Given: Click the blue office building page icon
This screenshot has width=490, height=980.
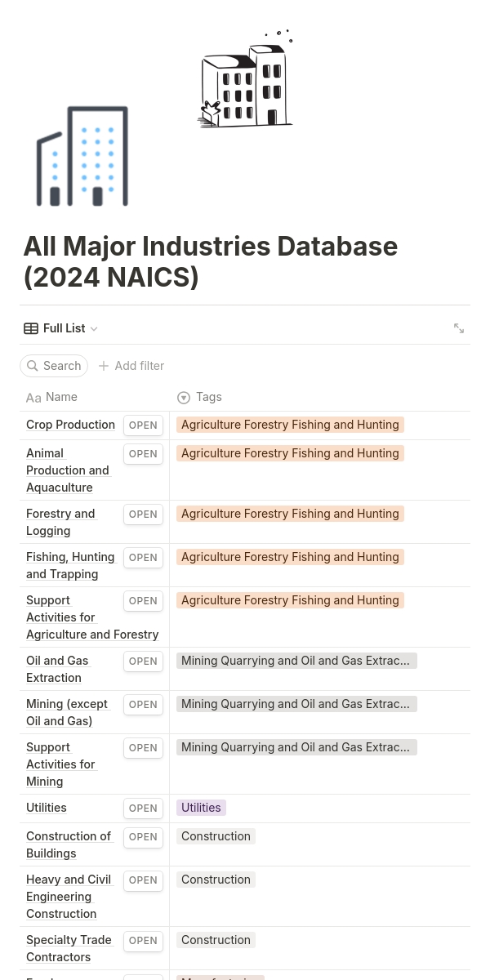Looking at the screenshot, I should (82, 156).
